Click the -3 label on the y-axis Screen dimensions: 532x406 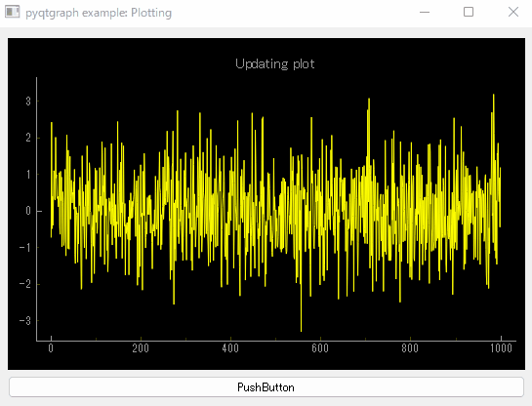pyautogui.click(x=24, y=320)
